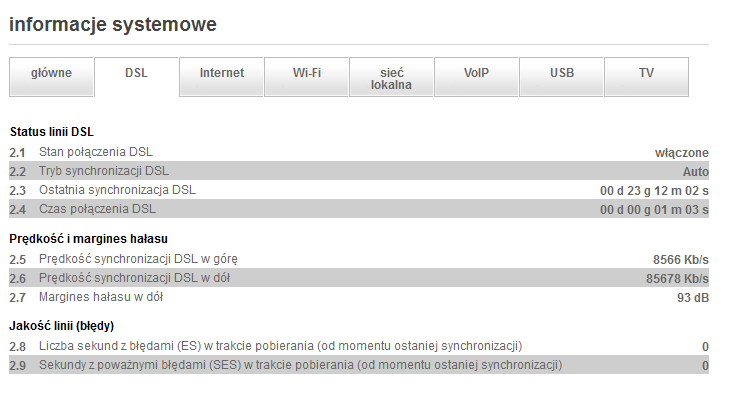Click the 85678 Kb/s download speed value
Viewport: 729px width, 401px height.
point(677,278)
